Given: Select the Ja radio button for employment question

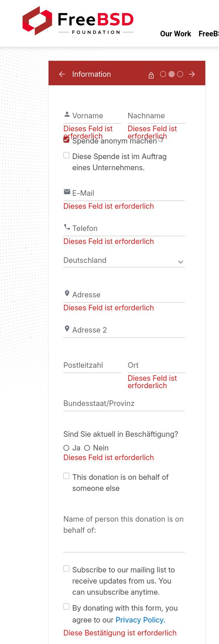Looking at the screenshot, I should pyautogui.click(x=66, y=448).
